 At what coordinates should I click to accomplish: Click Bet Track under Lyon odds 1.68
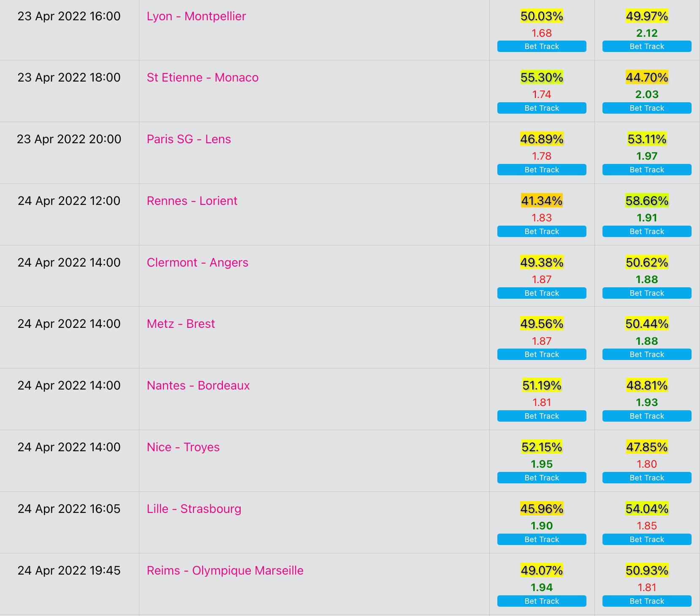(x=542, y=46)
